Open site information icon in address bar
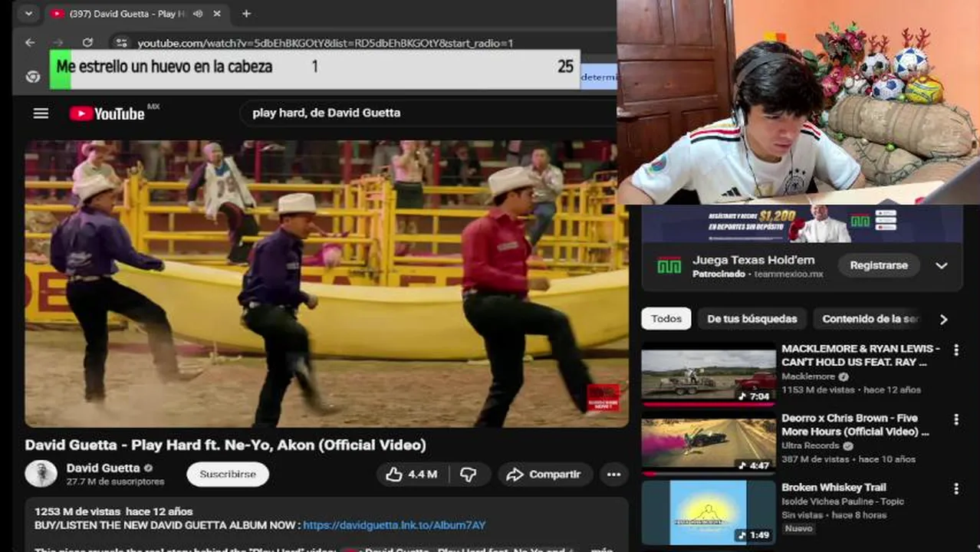The image size is (980, 552). click(121, 43)
